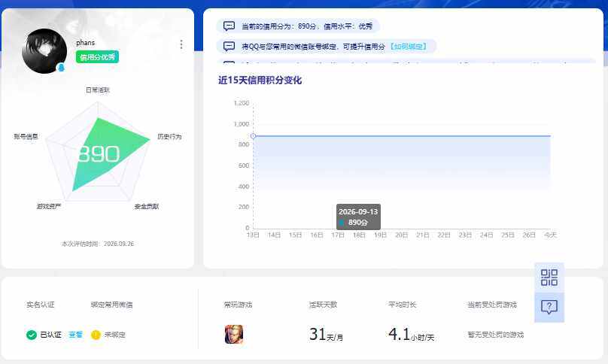Click the yellow warning icon beside 未绑定
The width and height of the screenshot is (608, 364).
tap(96, 335)
